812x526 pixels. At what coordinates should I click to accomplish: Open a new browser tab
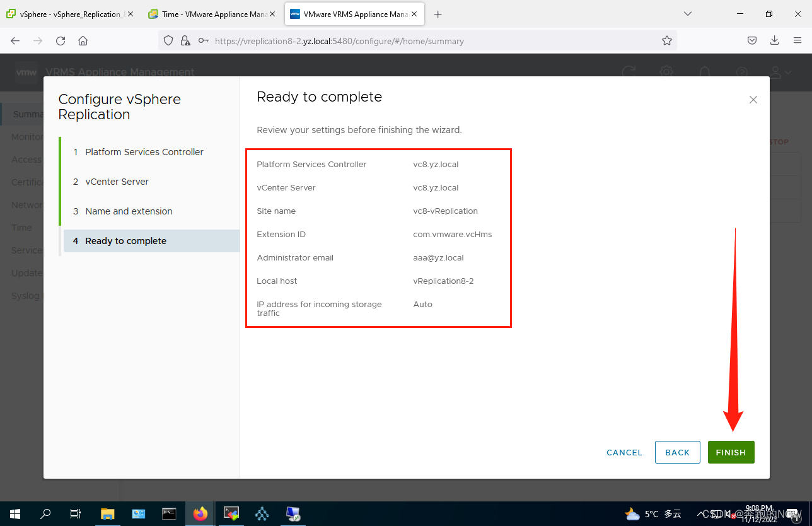438,14
